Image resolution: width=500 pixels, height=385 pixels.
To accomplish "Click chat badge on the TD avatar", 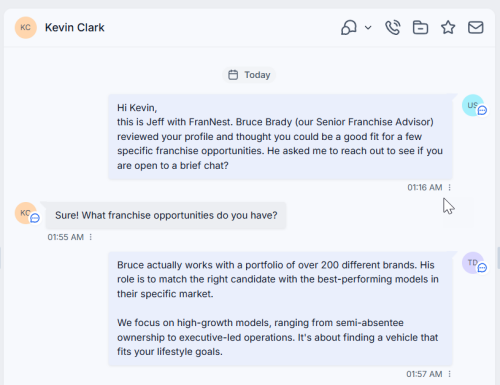I will [x=482, y=268].
